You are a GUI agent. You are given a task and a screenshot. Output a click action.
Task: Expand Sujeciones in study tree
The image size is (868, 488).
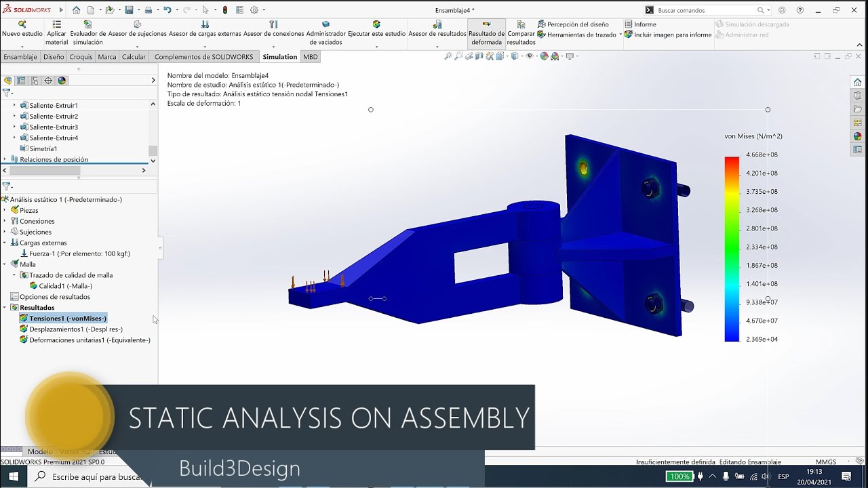point(5,232)
